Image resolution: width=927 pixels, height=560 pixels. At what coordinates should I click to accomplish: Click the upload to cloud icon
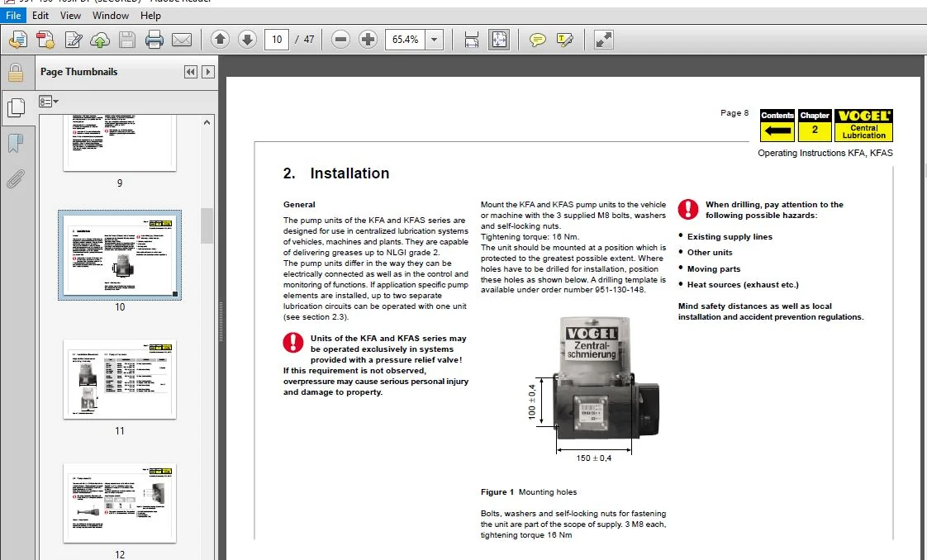point(100,40)
